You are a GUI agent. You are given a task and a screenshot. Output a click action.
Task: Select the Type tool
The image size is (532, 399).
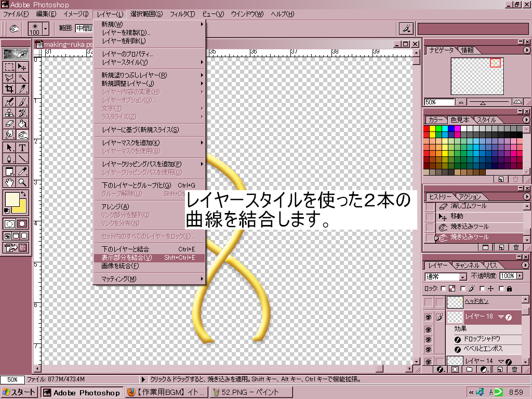[22, 148]
